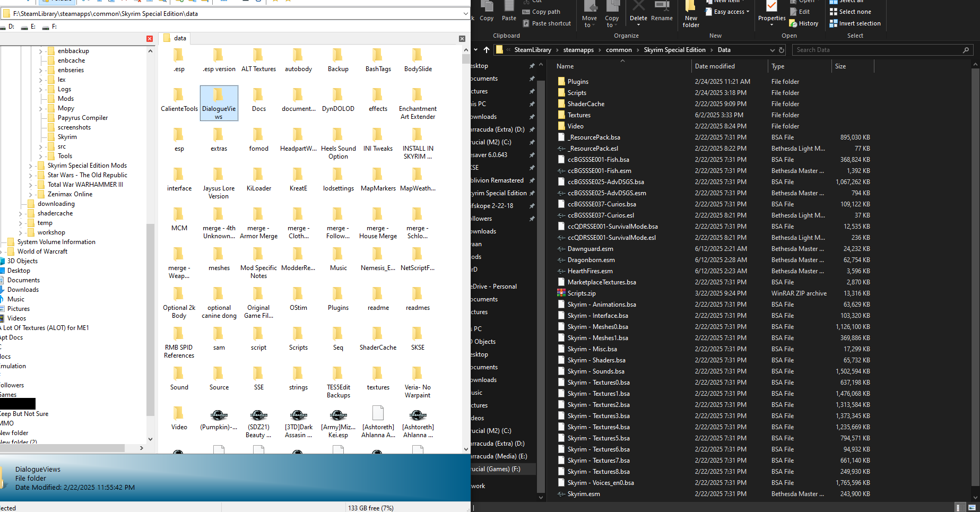This screenshot has height=512, width=980.
Task: Open History in the ribbon
Action: point(804,23)
